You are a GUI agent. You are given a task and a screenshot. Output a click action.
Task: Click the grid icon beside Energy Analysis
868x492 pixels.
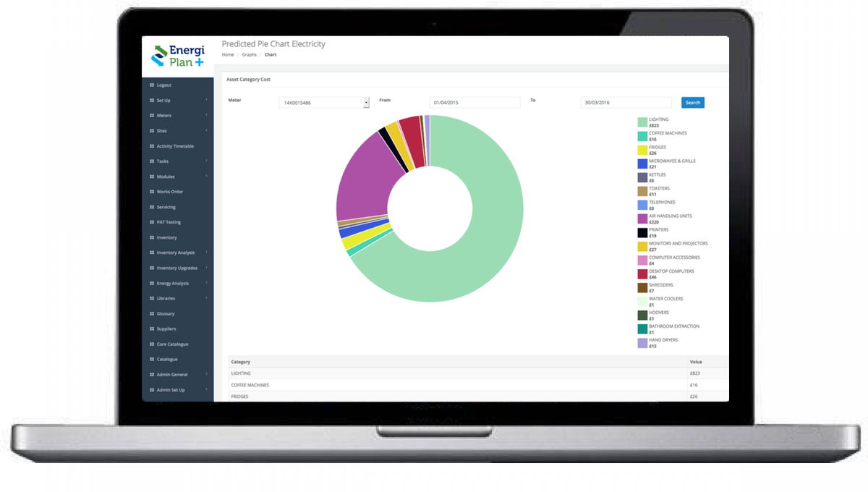tap(152, 283)
